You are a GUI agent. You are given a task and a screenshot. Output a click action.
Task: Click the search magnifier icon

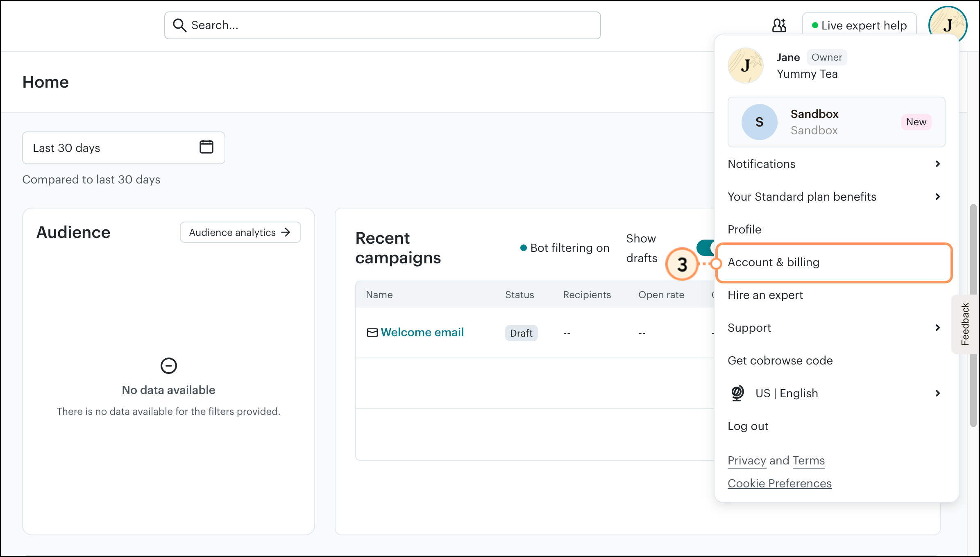(179, 25)
